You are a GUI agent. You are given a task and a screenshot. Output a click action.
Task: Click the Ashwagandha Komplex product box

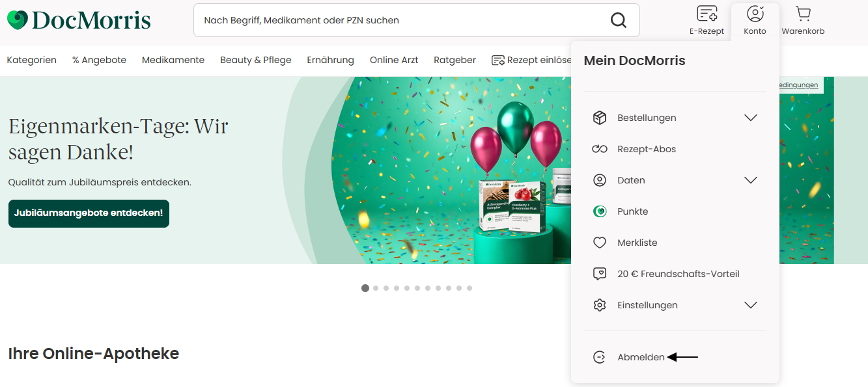pyautogui.click(x=495, y=206)
